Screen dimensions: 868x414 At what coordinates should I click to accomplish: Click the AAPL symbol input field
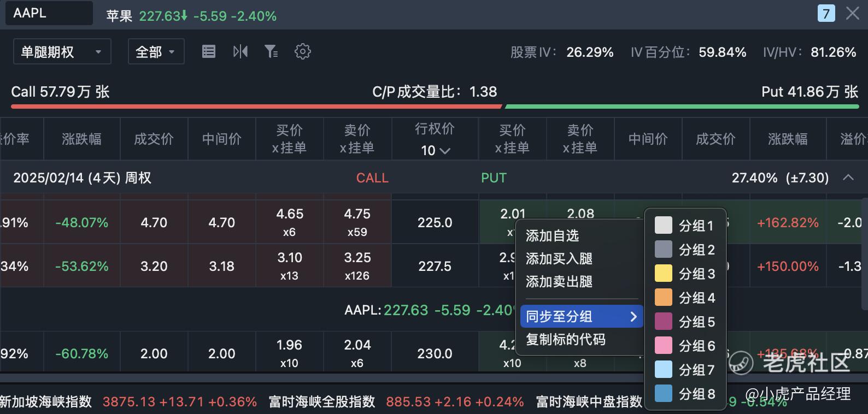pos(49,13)
